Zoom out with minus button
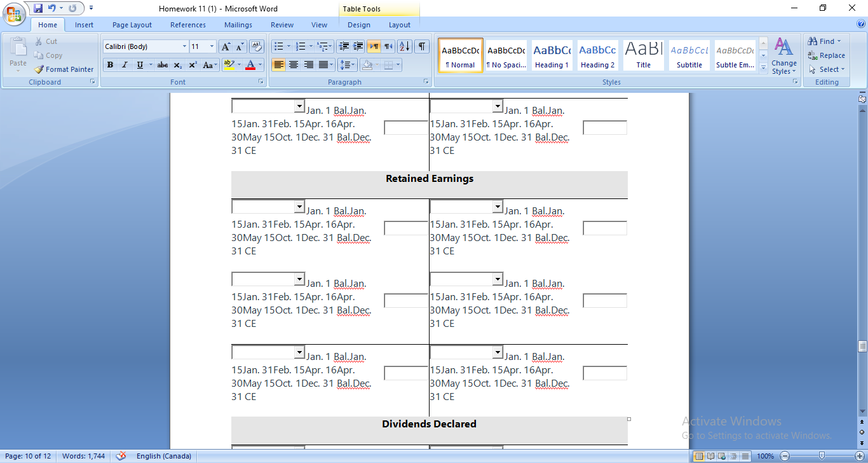This screenshot has height=463, width=868. tap(785, 456)
